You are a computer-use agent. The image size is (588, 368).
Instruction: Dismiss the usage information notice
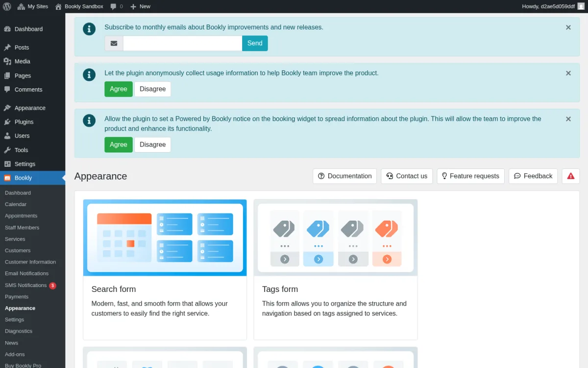pyautogui.click(x=568, y=73)
